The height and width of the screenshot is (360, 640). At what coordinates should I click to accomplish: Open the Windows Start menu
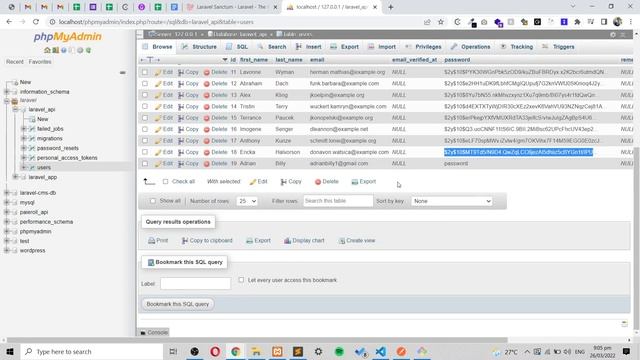click(10, 351)
